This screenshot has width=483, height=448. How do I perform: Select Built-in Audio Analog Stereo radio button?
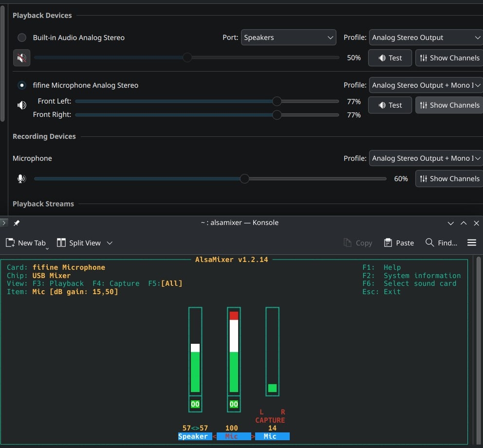pos(22,37)
